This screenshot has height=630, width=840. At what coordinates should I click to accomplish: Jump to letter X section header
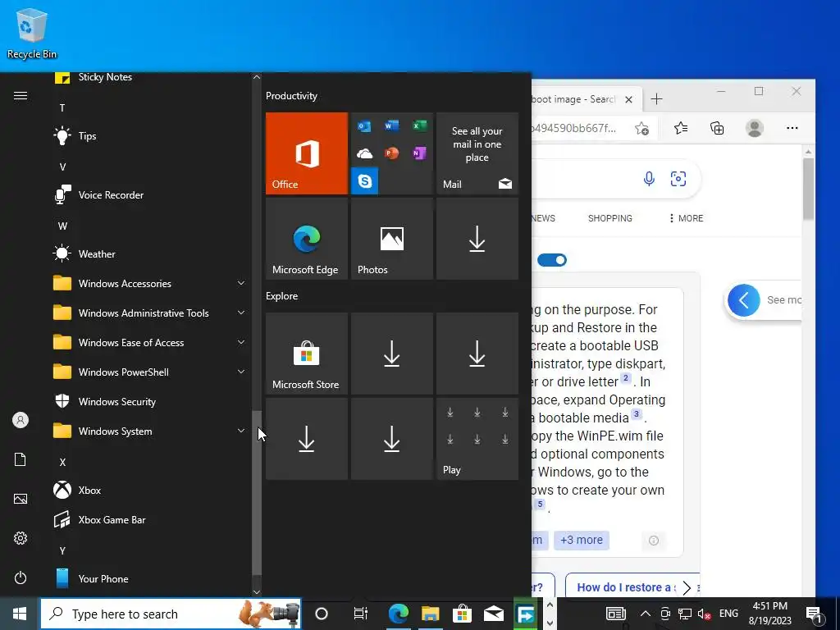[62, 462]
